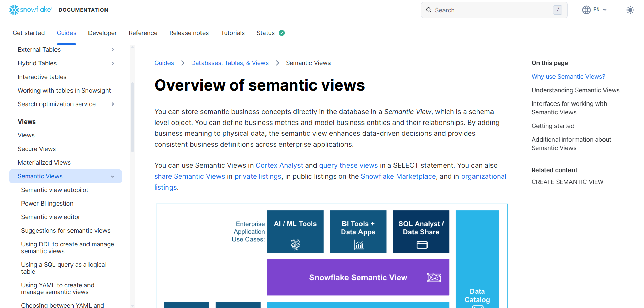
Task: Open Interactive tables in sidebar
Action: 42,77
